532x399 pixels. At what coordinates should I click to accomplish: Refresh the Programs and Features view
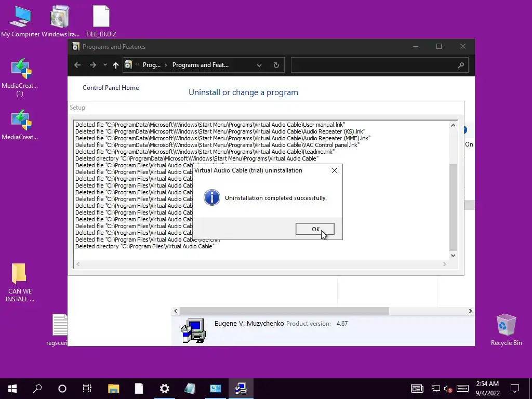(276, 65)
